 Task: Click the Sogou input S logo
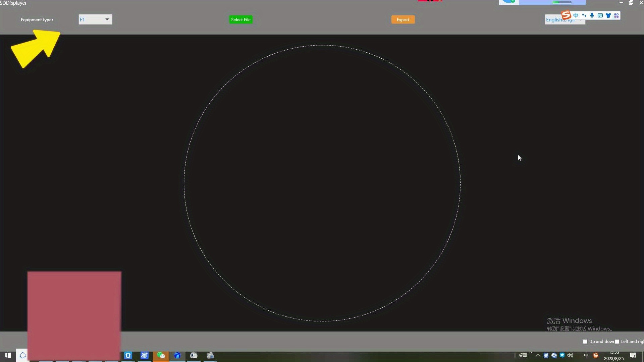(x=566, y=15)
